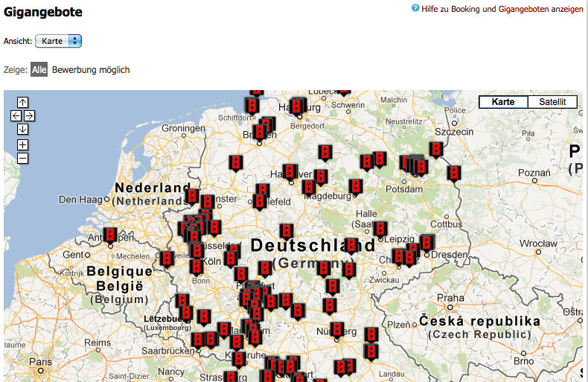588x382 pixels.
Task: Select the Alle filter
Action: (39, 70)
